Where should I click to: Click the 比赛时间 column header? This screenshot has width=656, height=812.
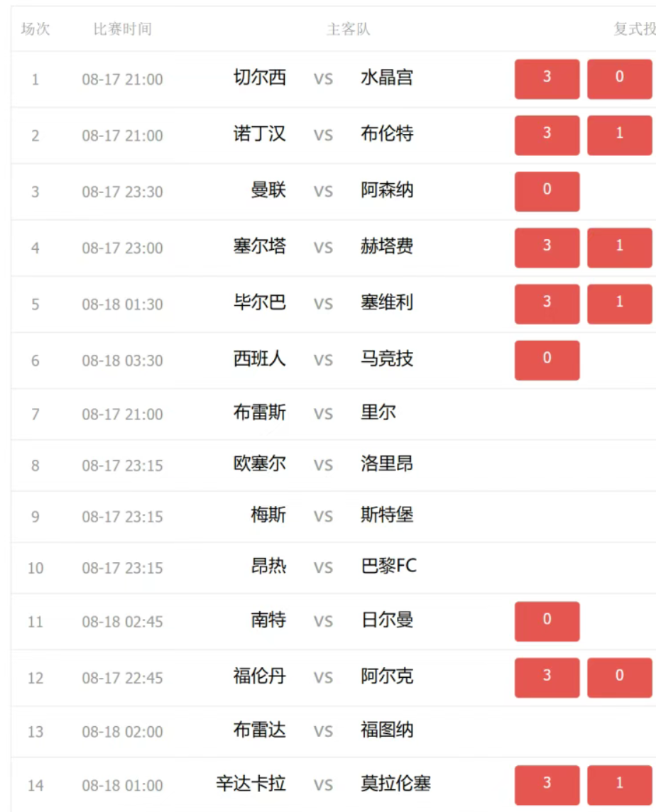123,29
